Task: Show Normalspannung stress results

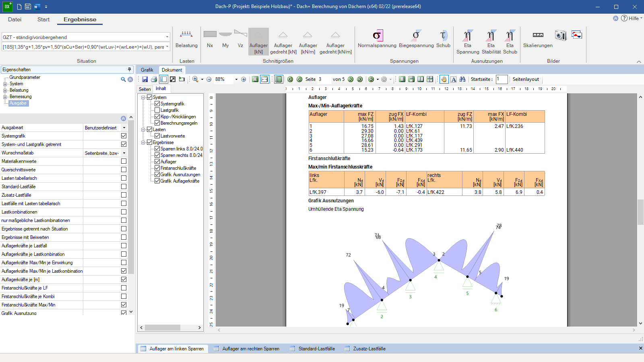Action: pyautogui.click(x=377, y=39)
